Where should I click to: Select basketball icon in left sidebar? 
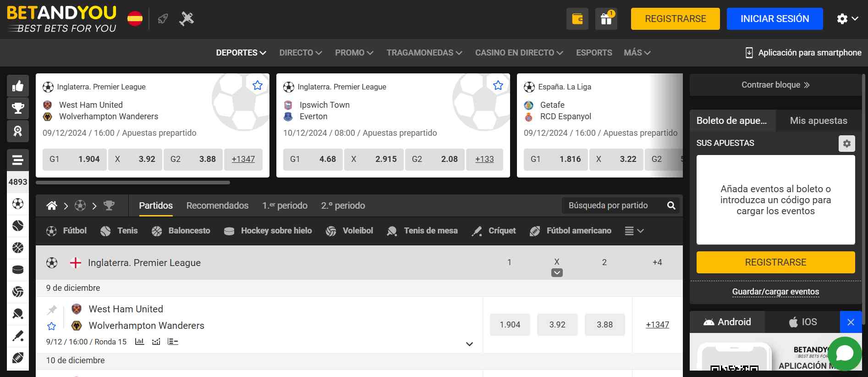point(18,248)
